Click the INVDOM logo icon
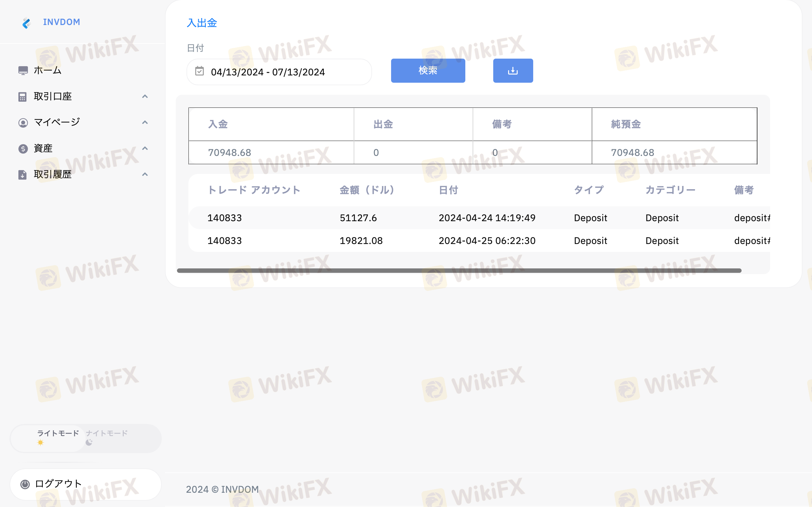The height and width of the screenshot is (507, 812). pos(26,23)
